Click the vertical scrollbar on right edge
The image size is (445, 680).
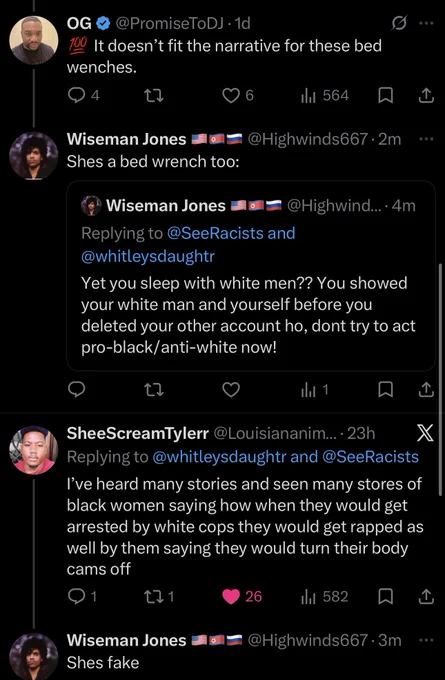click(441, 379)
